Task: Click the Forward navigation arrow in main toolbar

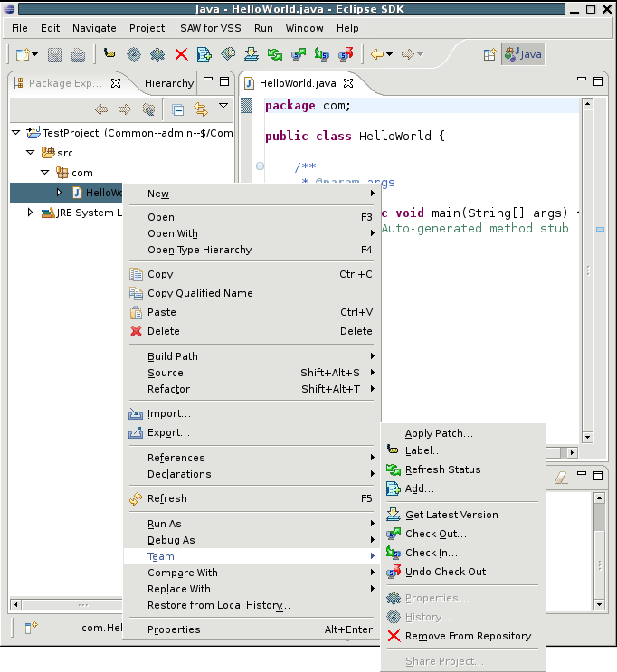Action: click(408, 54)
